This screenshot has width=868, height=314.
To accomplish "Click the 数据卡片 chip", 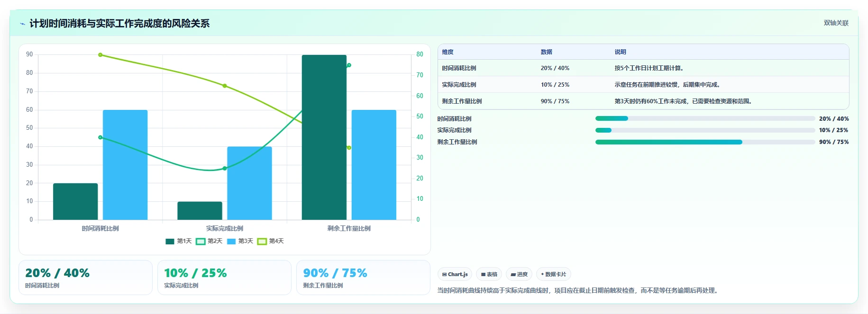I will (553, 274).
